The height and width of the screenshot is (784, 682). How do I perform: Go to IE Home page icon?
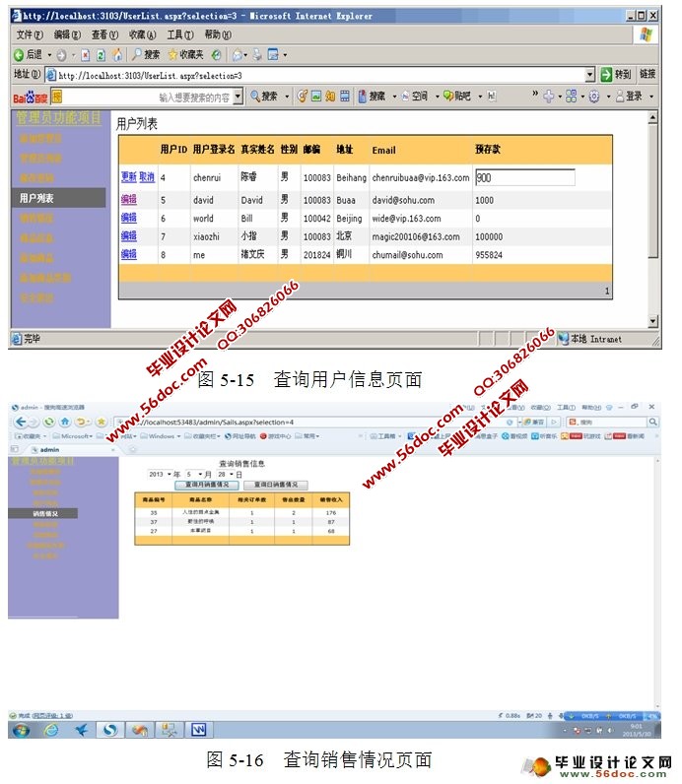[117, 55]
